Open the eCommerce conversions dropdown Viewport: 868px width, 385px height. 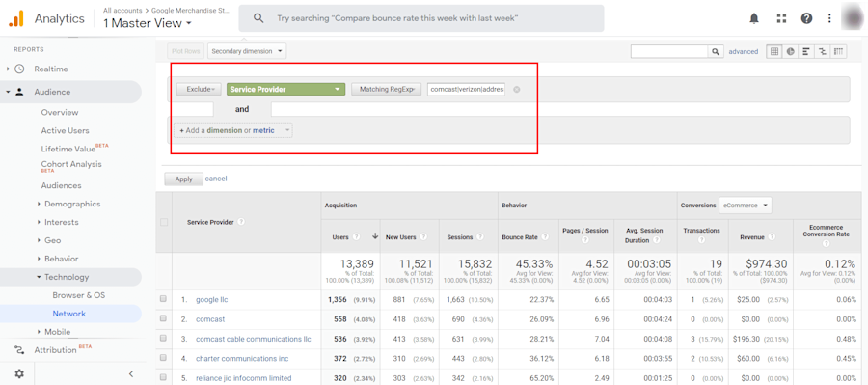(x=746, y=205)
